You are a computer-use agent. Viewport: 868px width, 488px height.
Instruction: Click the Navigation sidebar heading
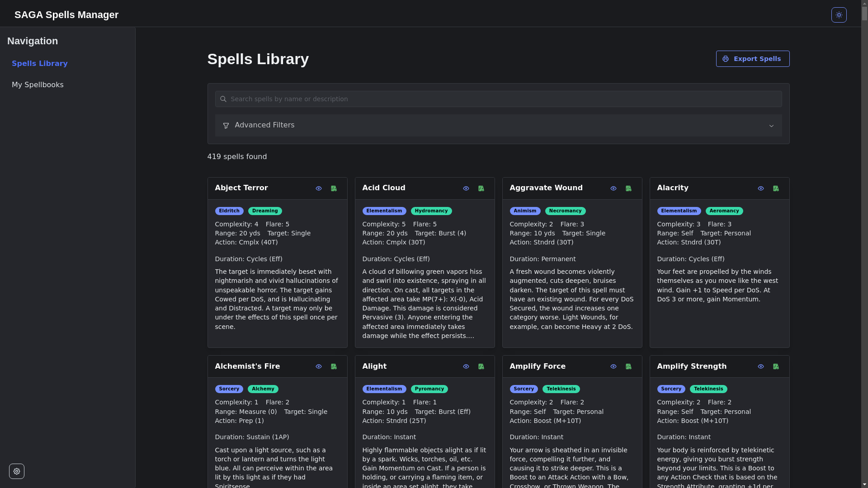pos(33,41)
